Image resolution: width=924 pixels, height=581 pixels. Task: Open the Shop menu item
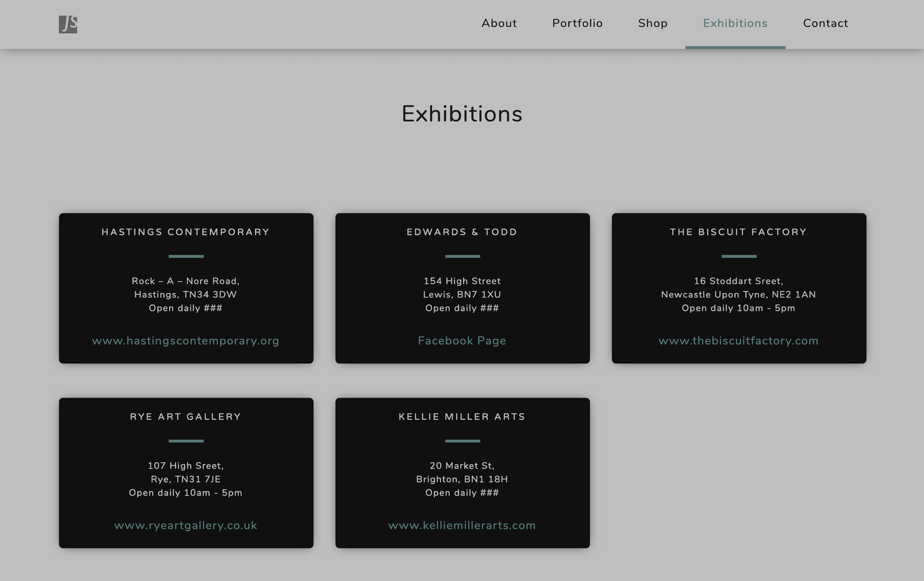(652, 23)
